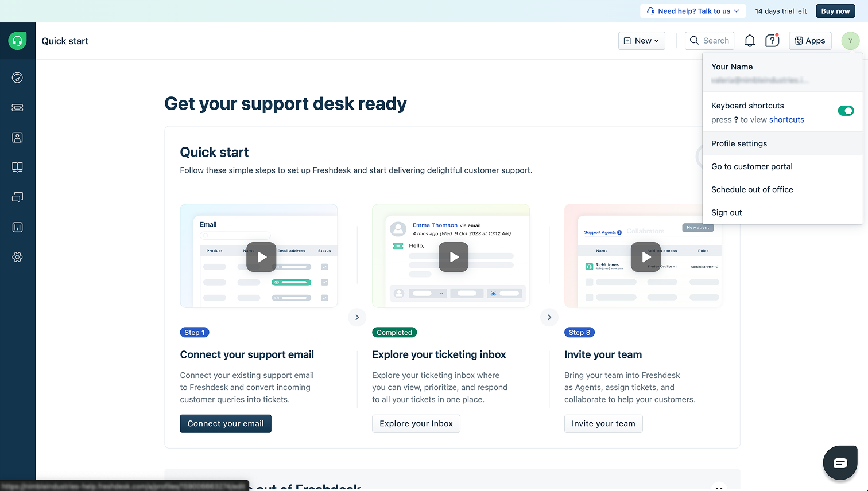The height and width of the screenshot is (491, 868).
Task: Click the Buy now button
Action: click(835, 11)
